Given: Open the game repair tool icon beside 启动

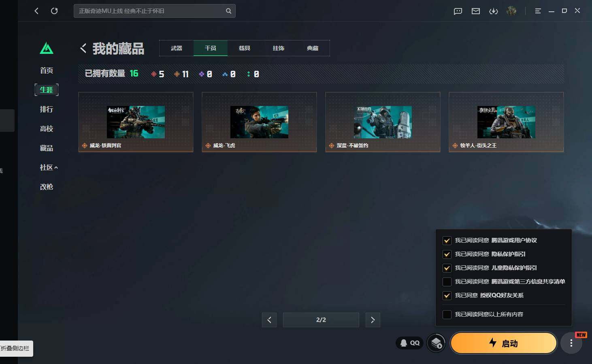Looking at the screenshot, I should click(x=436, y=343).
